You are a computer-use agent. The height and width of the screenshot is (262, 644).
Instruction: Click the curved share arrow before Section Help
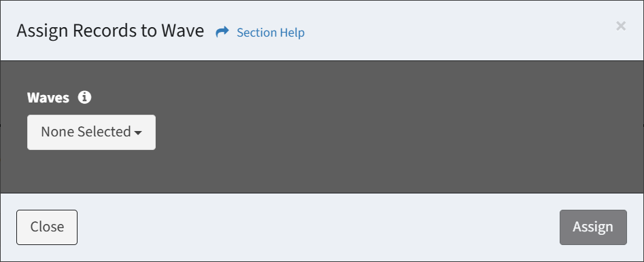(x=222, y=32)
